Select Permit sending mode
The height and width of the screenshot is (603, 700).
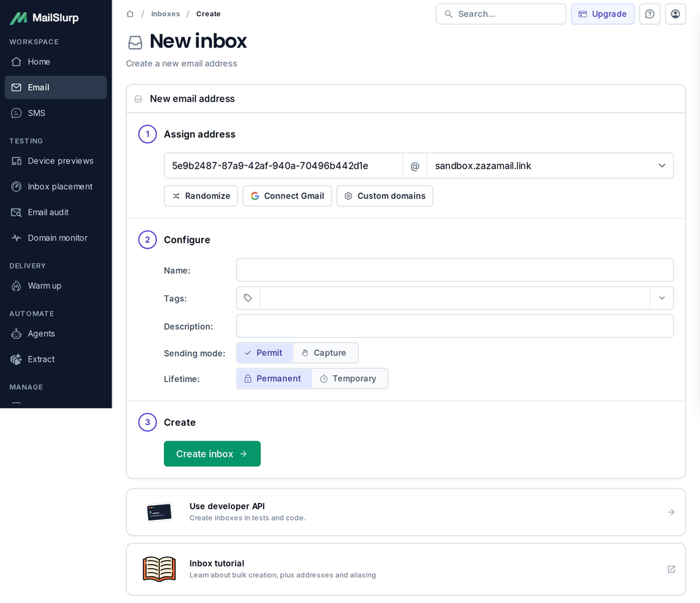click(x=265, y=353)
